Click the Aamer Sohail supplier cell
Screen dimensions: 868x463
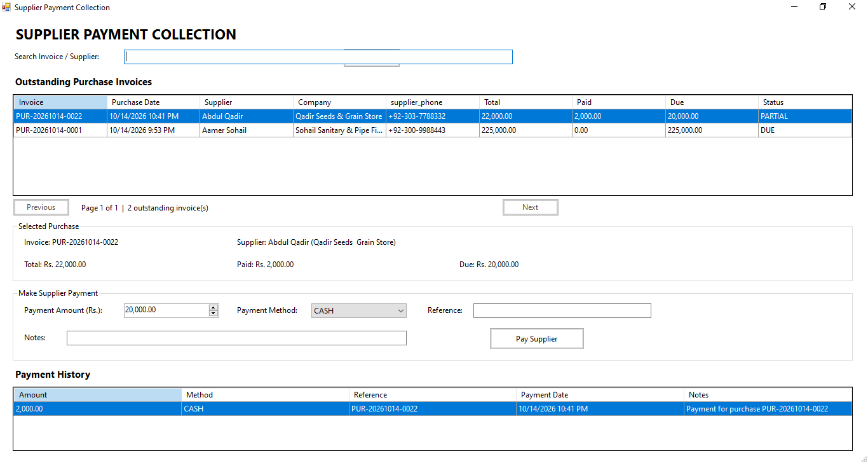(x=247, y=130)
